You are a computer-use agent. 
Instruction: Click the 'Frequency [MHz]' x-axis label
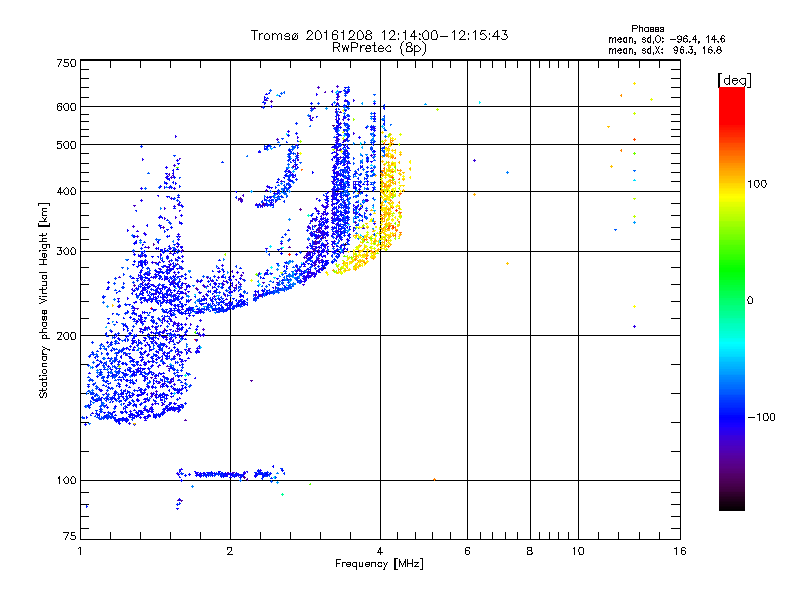tap(379, 564)
